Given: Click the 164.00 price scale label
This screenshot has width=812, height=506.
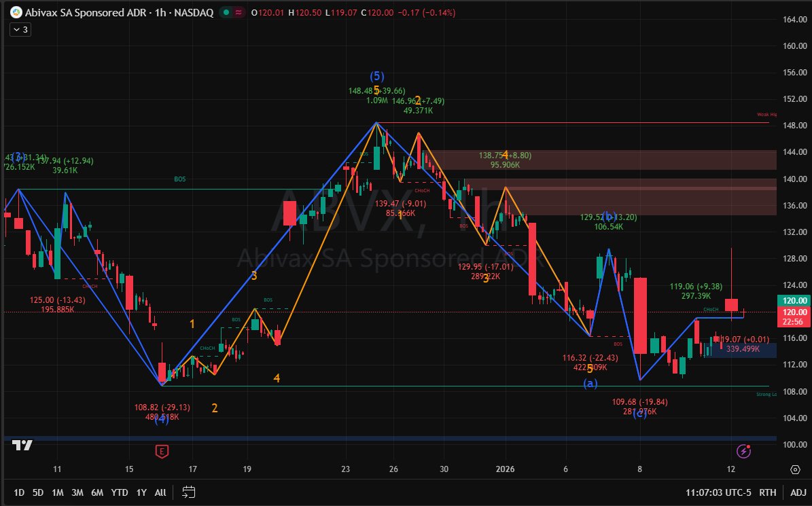Looking at the screenshot, I should coord(795,20).
